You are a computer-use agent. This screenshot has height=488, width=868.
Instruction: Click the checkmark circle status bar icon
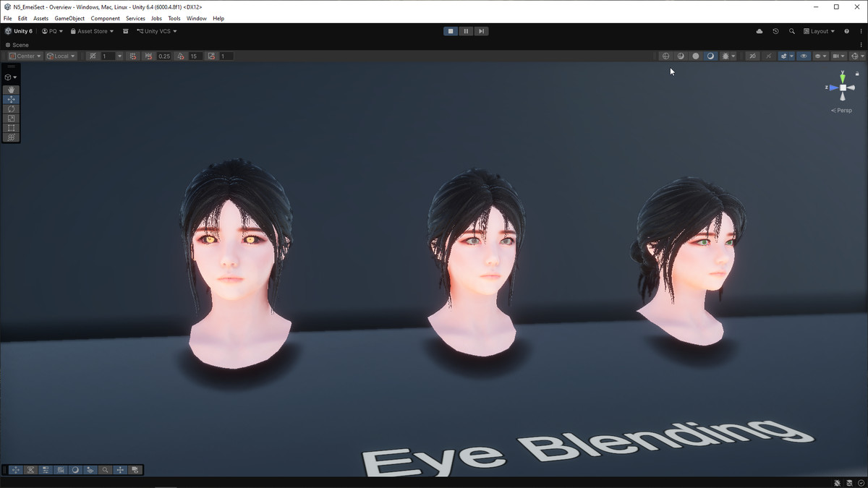861,483
